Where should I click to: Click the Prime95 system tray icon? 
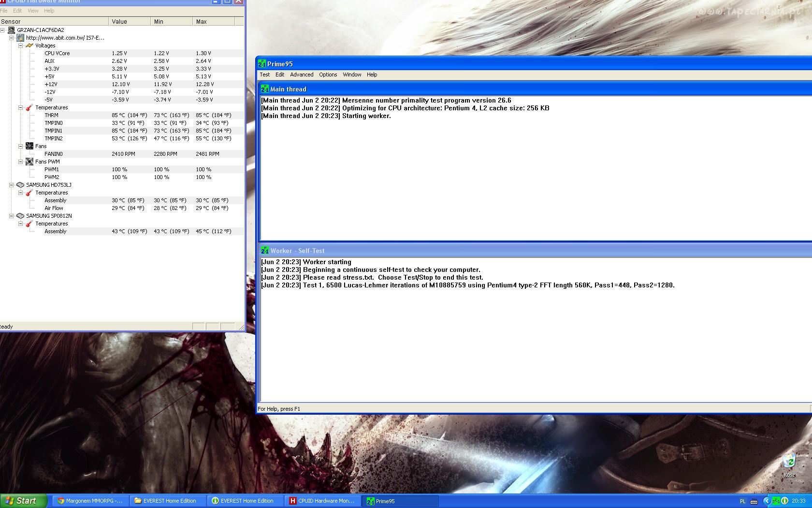(776, 501)
